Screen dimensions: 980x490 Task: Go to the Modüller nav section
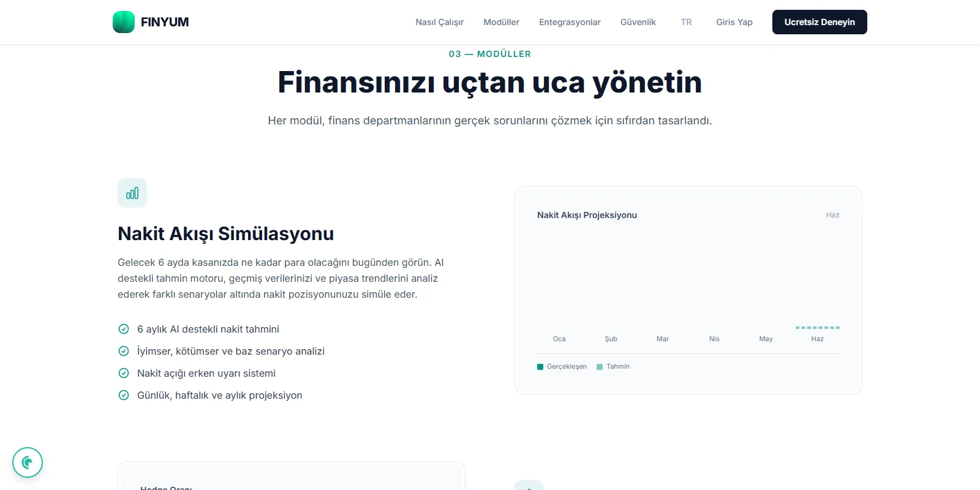pos(501,22)
